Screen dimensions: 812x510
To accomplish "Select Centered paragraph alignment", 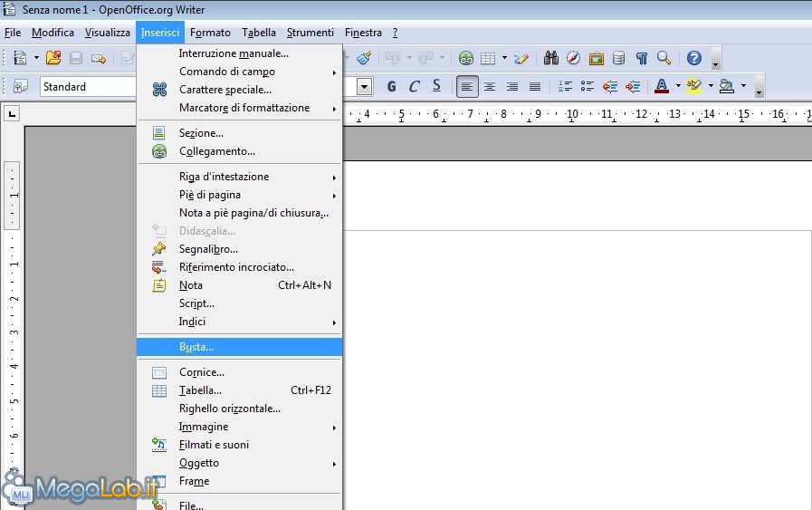I will [490, 87].
